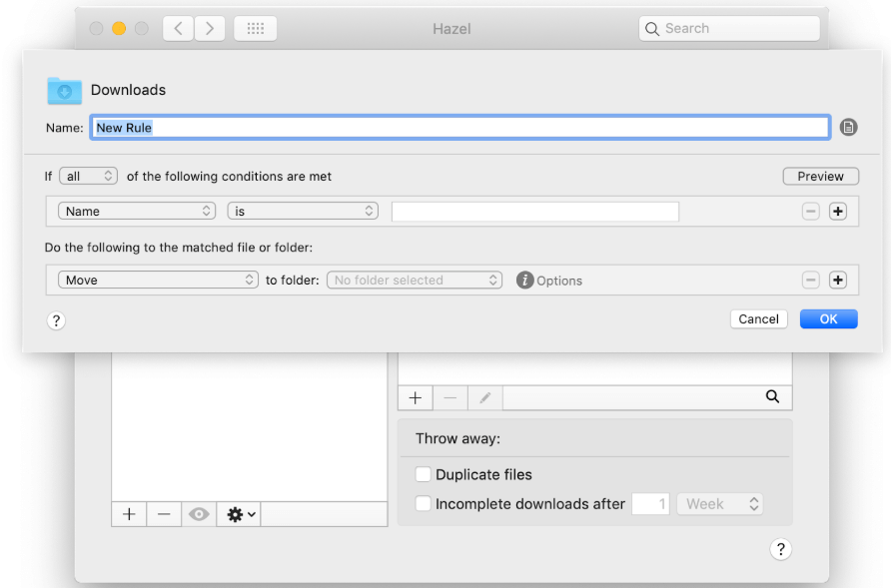This screenshot has width=891, height=588.
Task: Enable the Duplicate files checkbox
Action: (x=423, y=474)
